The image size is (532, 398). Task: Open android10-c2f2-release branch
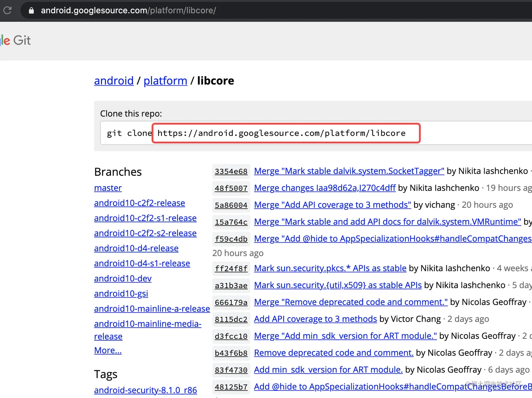139,203
